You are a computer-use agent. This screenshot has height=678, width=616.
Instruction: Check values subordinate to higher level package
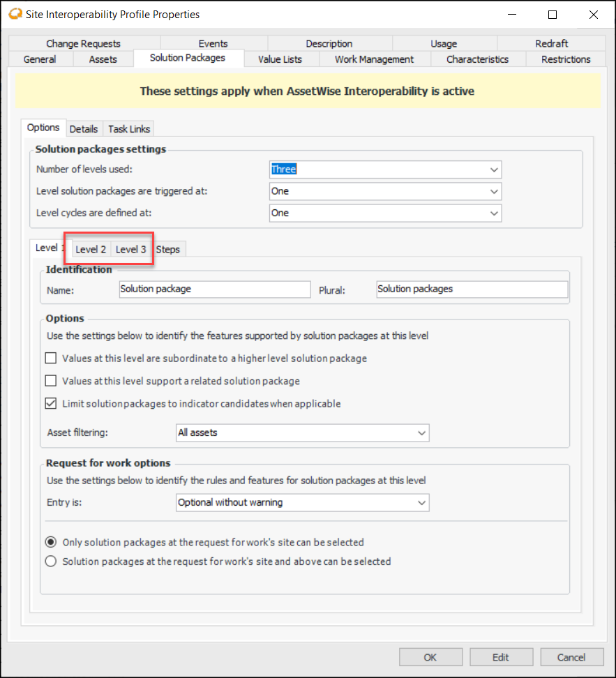pos(51,359)
